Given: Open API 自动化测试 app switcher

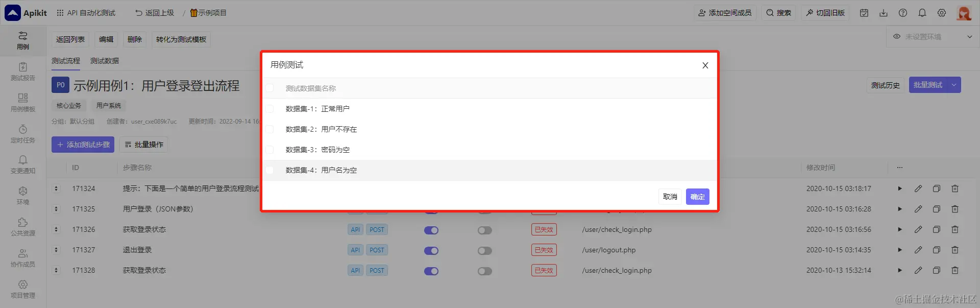Looking at the screenshot, I should [x=86, y=13].
